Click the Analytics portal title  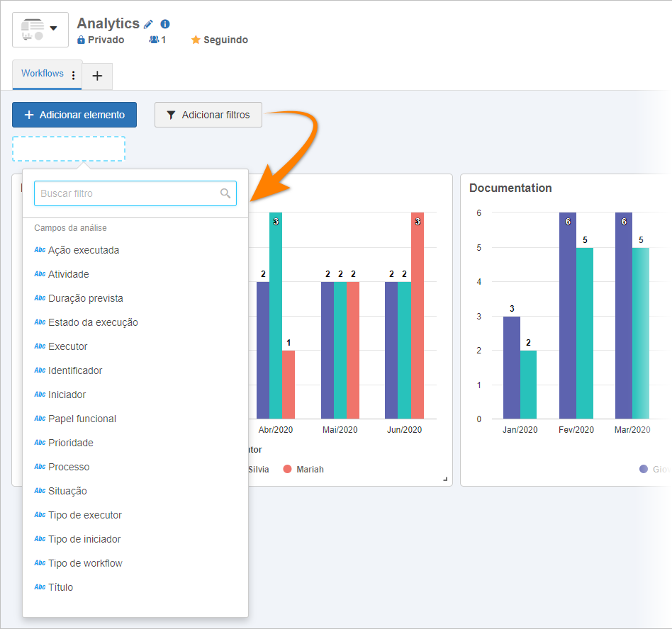108,23
